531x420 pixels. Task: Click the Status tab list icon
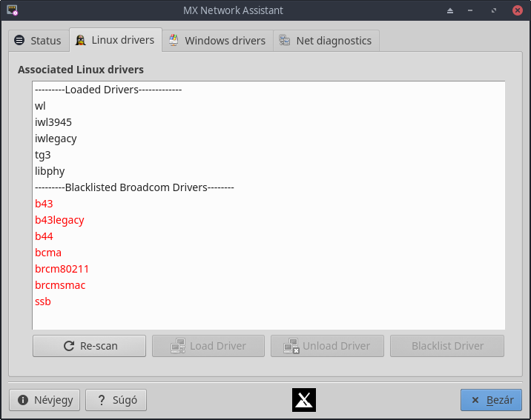click(x=19, y=40)
